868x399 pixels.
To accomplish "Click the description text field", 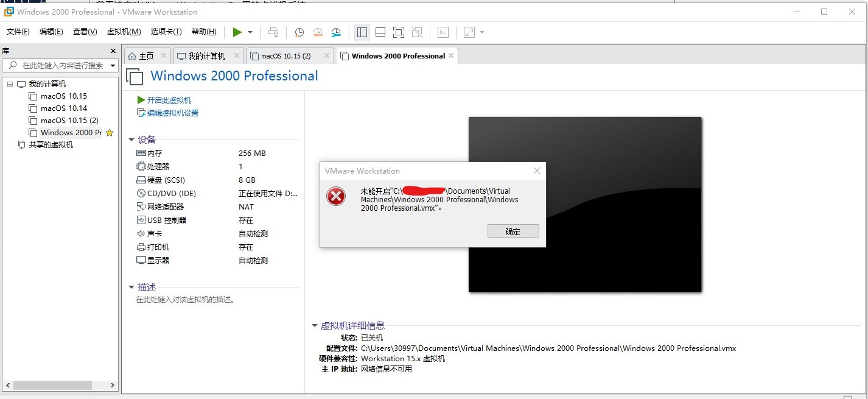I will (185, 300).
